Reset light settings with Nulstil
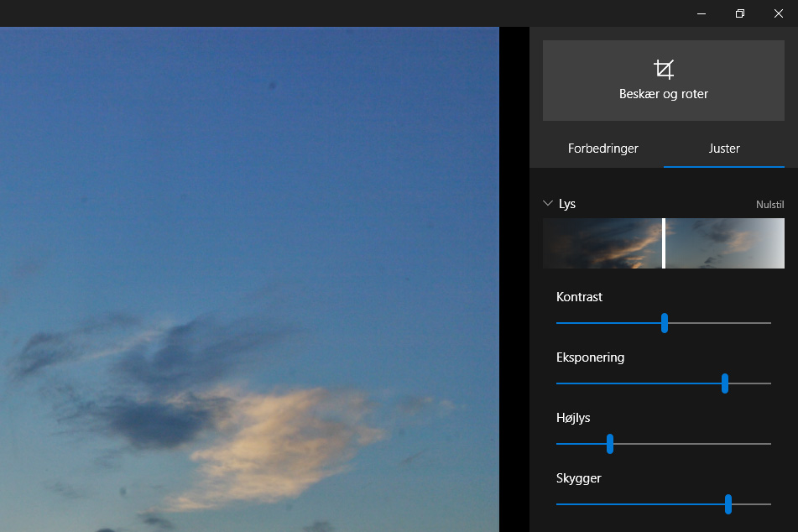 tap(769, 205)
